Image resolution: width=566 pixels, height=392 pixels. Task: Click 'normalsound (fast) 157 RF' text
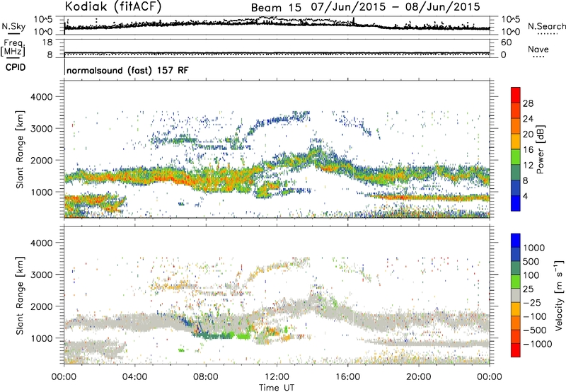[x=127, y=70]
